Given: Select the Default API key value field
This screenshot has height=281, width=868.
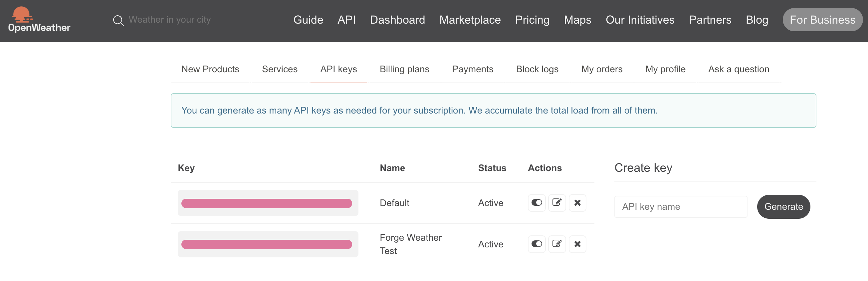Looking at the screenshot, I should coord(268,203).
